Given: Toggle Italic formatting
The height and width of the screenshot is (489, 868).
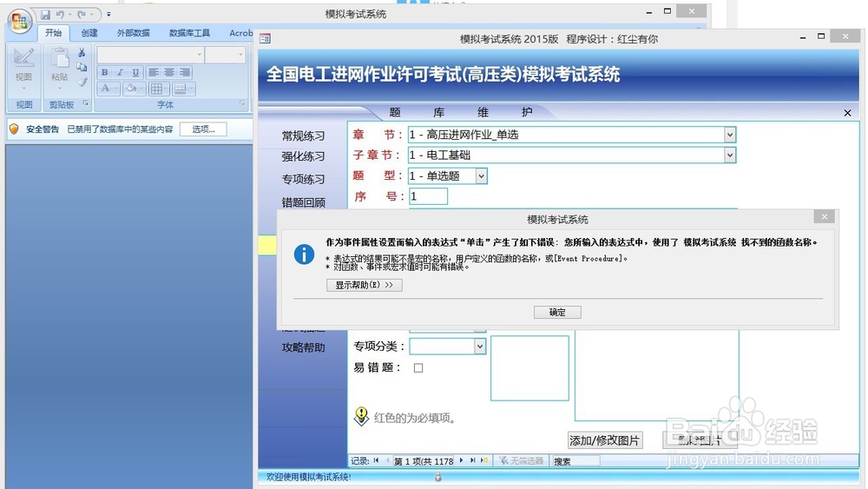Looking at the screenshot, I should click(x=120, y=73).
